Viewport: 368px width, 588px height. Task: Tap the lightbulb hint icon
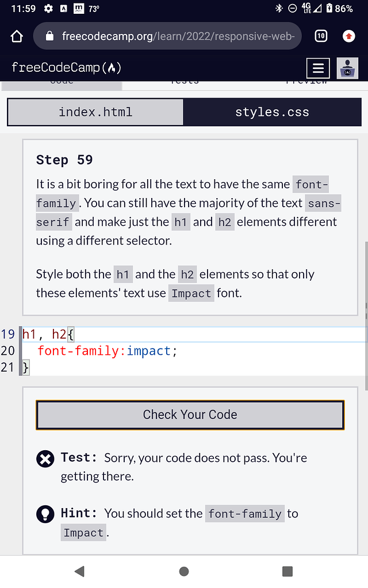click(45, 514)
